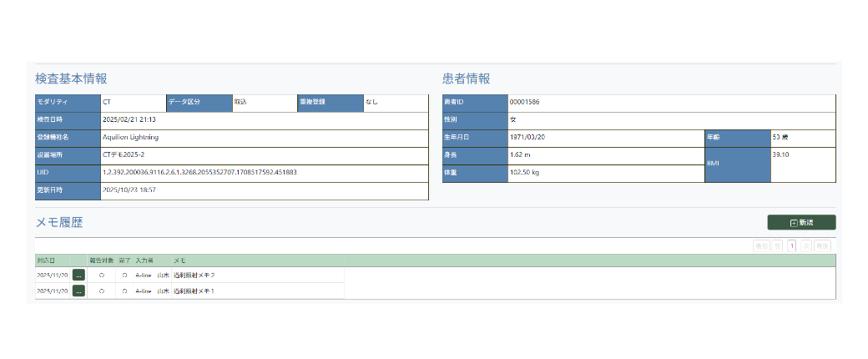Click the patient ID value 00001586
The width and height of the screenshot is (868, 359).
525,102
